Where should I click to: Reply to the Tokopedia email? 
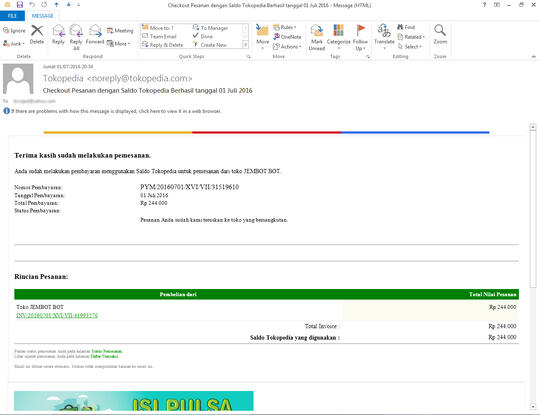point(59,35)
